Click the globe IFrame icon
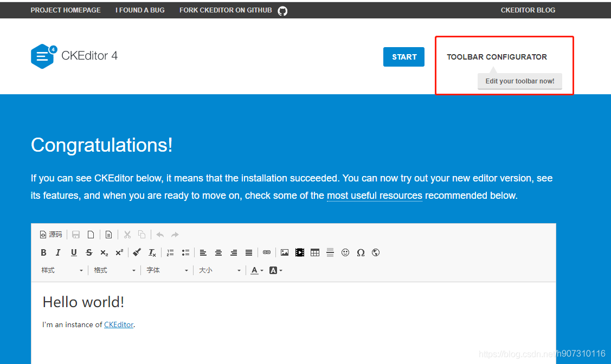Image resolution: width=611 pixels, height=364 pixels. coord(376,252)
